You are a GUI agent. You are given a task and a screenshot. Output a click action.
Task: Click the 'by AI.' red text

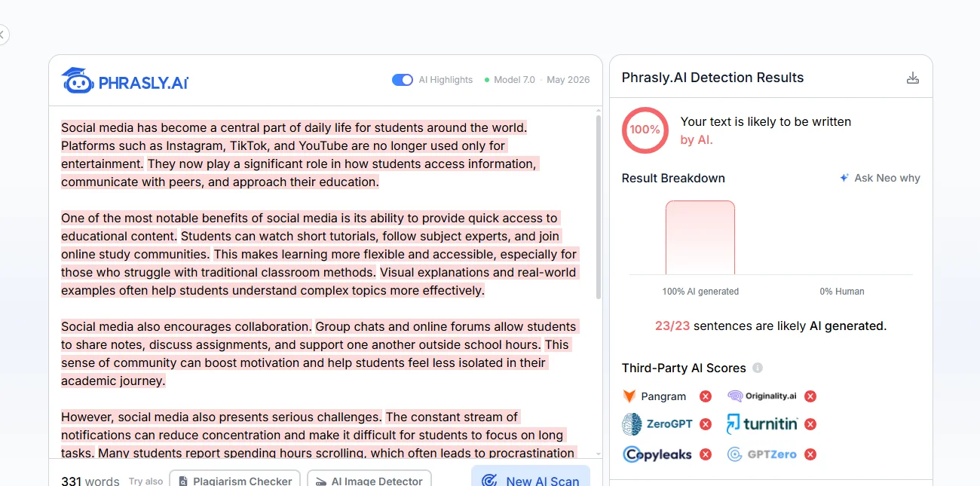(697, 139)
